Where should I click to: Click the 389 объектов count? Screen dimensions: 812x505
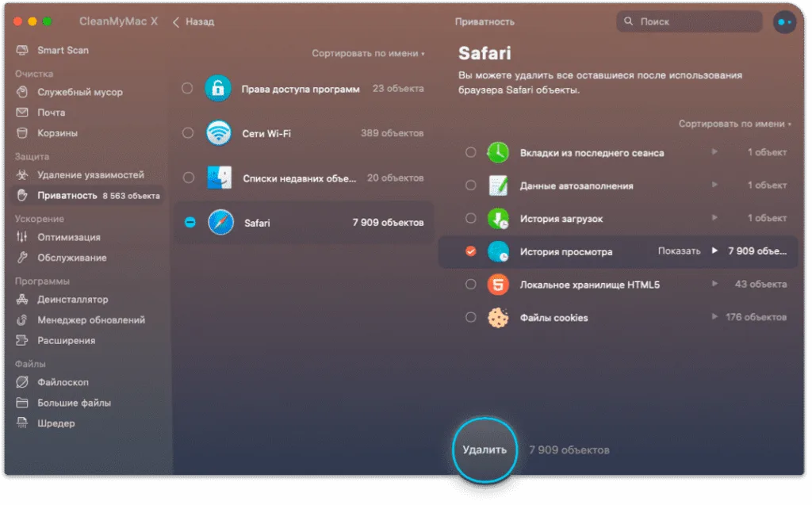point(392,133)
